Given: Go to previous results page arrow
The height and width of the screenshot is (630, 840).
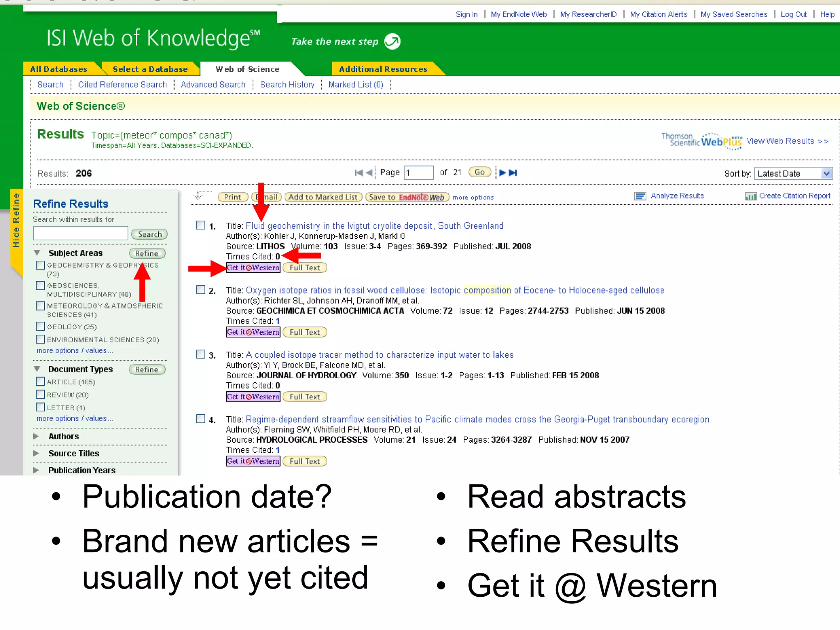Looking at the screenshot, I should (x=369, y=173).
